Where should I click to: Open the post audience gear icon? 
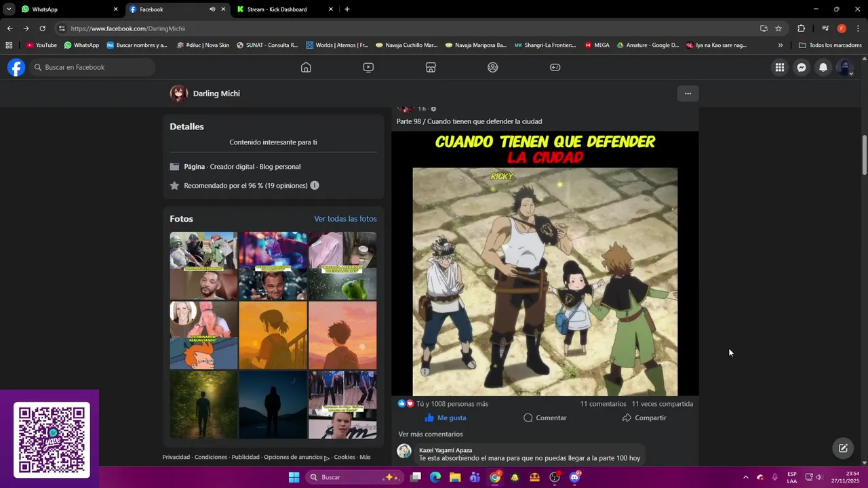click(433, 109)
